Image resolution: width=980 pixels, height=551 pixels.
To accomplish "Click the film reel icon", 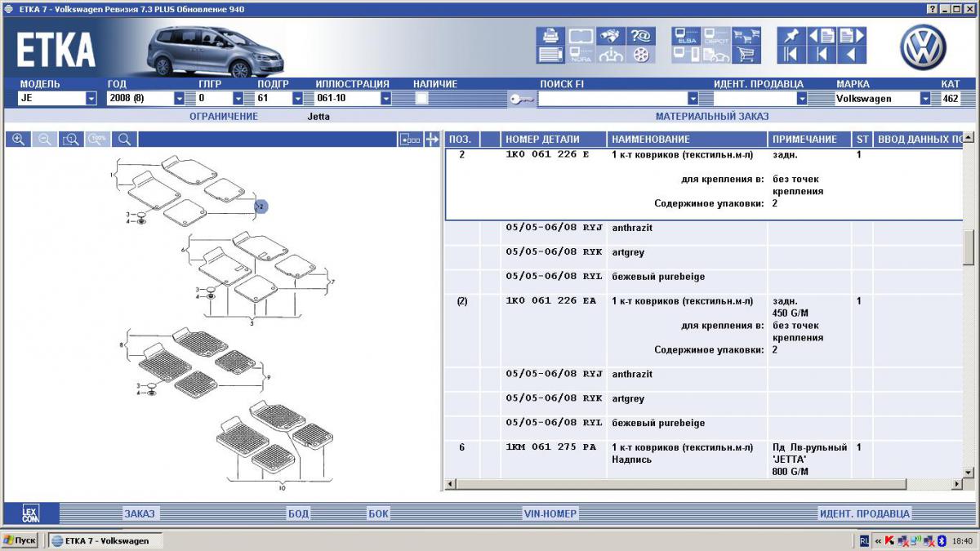I will 640,55.
